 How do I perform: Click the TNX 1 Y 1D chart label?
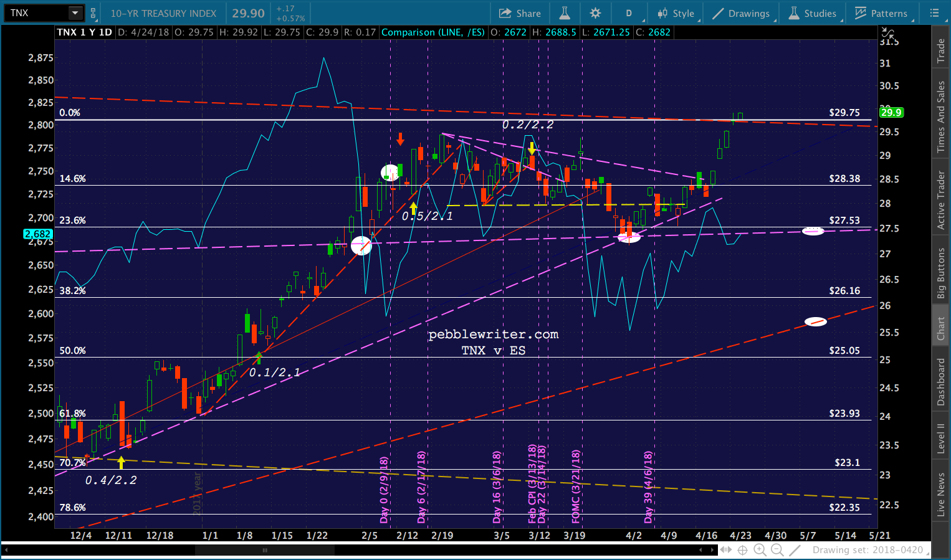coord(85,32)
